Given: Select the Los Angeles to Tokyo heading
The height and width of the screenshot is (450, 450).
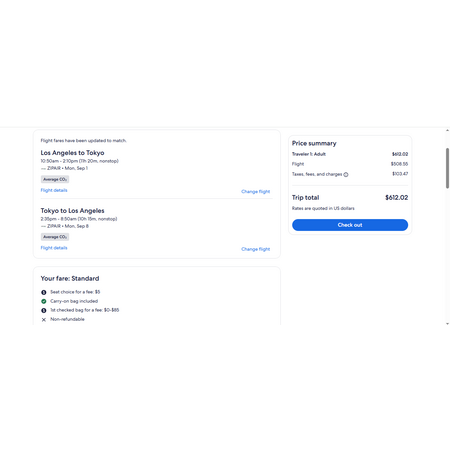Looking at the screenshot, I should pos(72,153).
